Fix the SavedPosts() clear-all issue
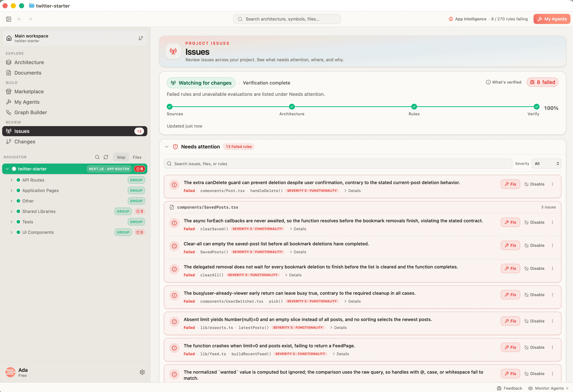The width and height of the screenshot is (573, 392). coord(510,246)
